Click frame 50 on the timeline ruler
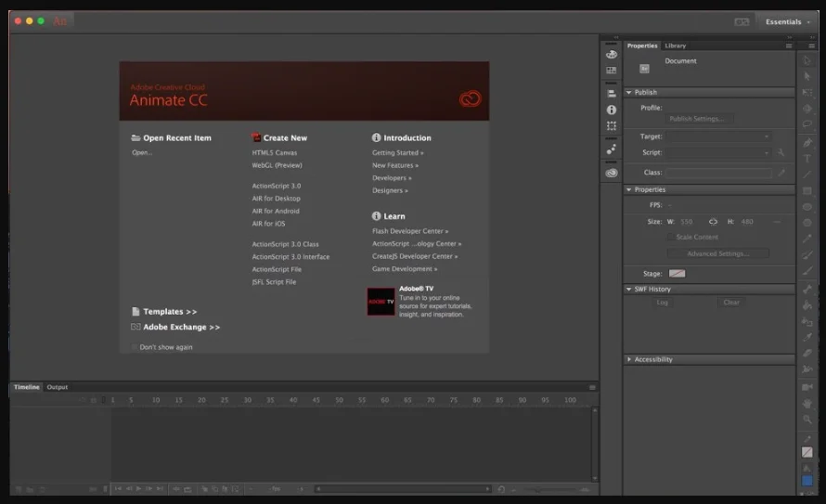Screen dimensions: 826x504 coord(340,400)
